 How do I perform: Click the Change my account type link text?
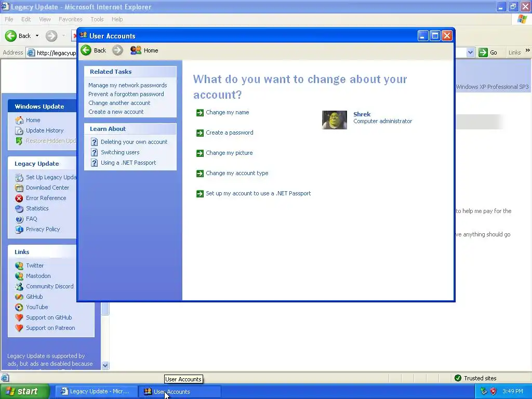pos(237,173)
